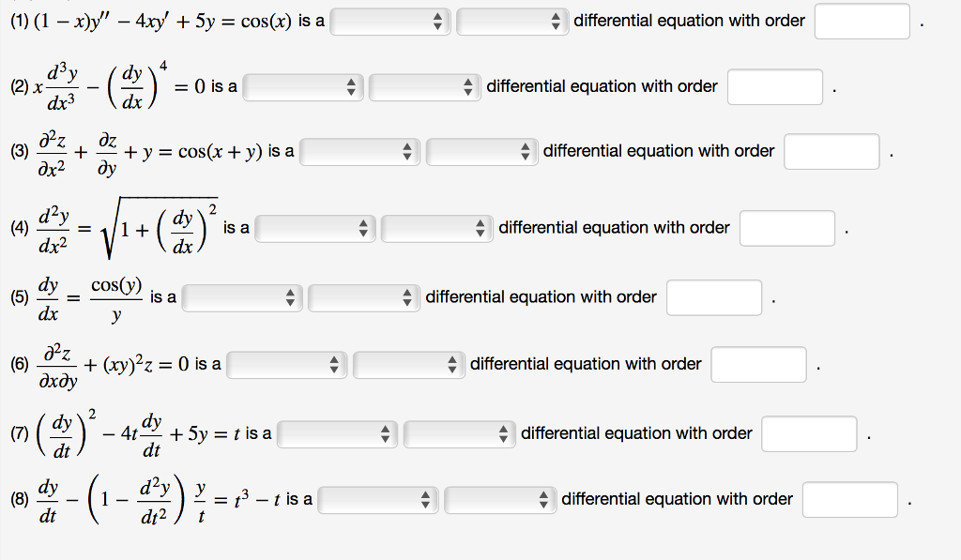961x560 pixels.
Task: Open the first dropdown for equation (7)
Action: [x=335, y=433]
